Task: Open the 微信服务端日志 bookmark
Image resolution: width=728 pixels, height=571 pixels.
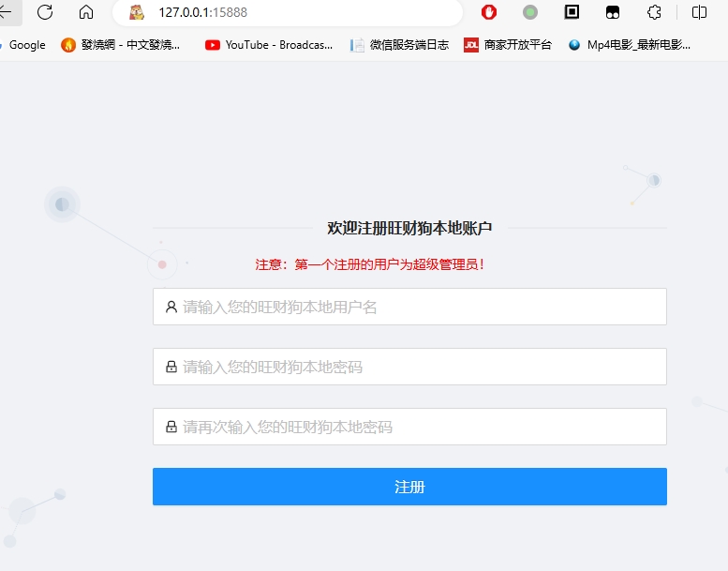Action: pos(399,45)
